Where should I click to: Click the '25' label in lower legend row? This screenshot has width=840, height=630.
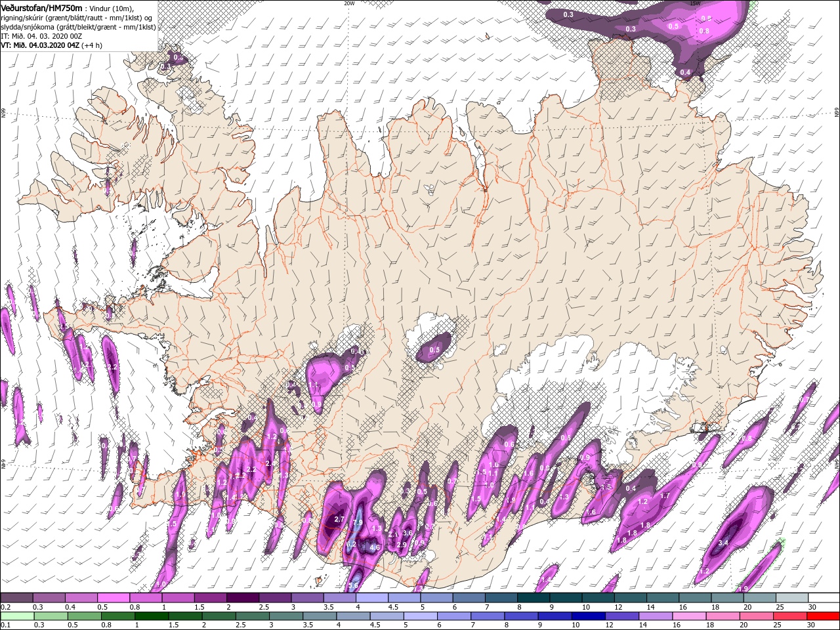tap(777, 625)
